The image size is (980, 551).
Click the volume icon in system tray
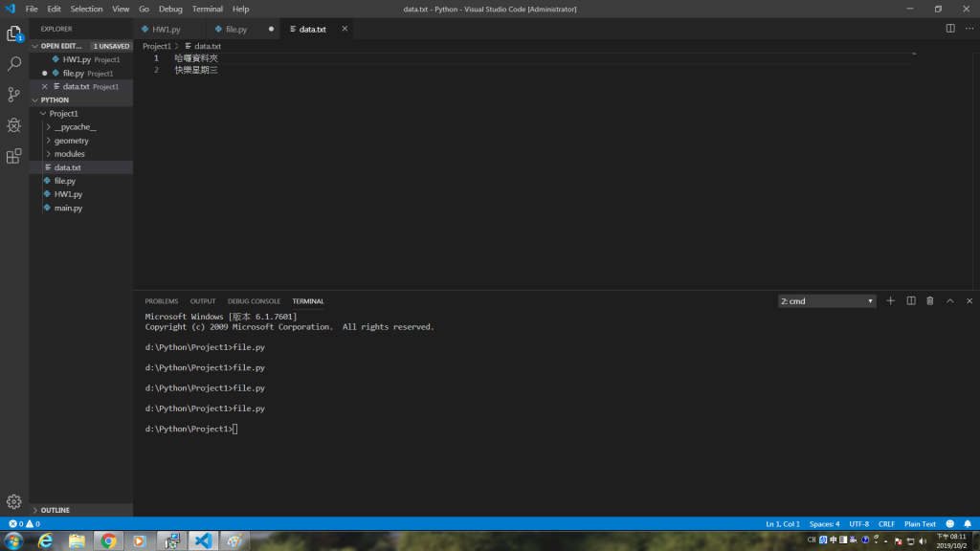923,541
